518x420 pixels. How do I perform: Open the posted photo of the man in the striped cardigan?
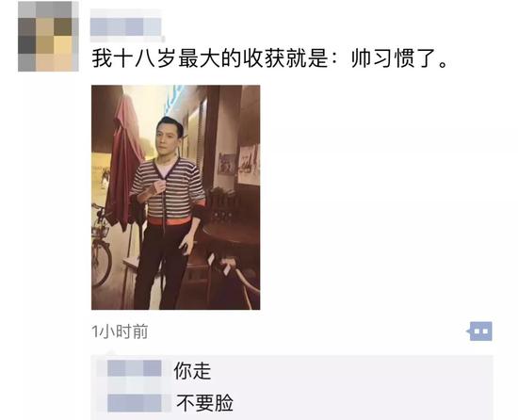(x=176, y=197)
